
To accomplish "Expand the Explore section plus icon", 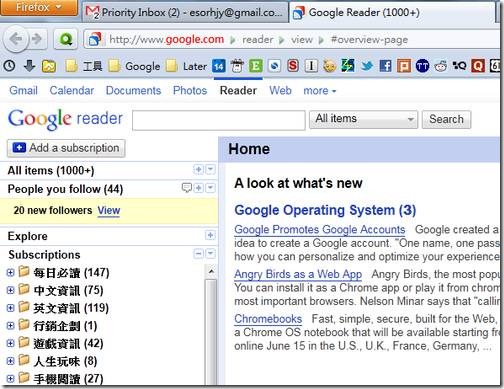I will coord(210,235).
